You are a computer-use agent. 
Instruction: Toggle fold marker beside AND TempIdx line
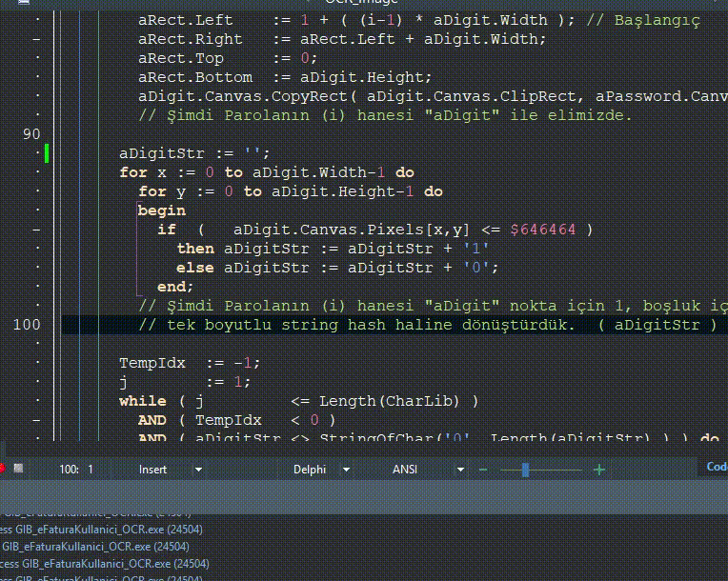[36, 420]
